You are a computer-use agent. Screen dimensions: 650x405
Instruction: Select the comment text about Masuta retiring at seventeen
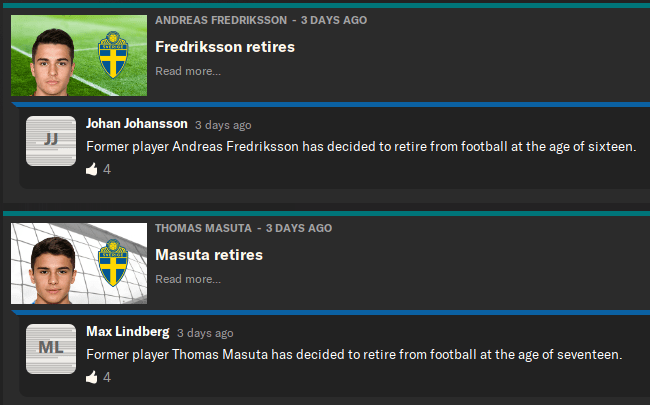[x=354, y=355]
